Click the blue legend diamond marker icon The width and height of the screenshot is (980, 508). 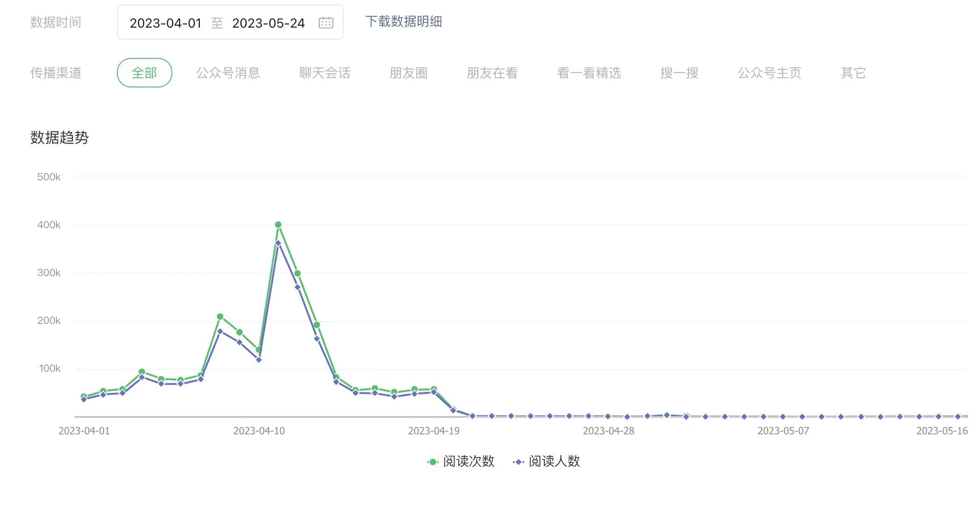[519, 462]
